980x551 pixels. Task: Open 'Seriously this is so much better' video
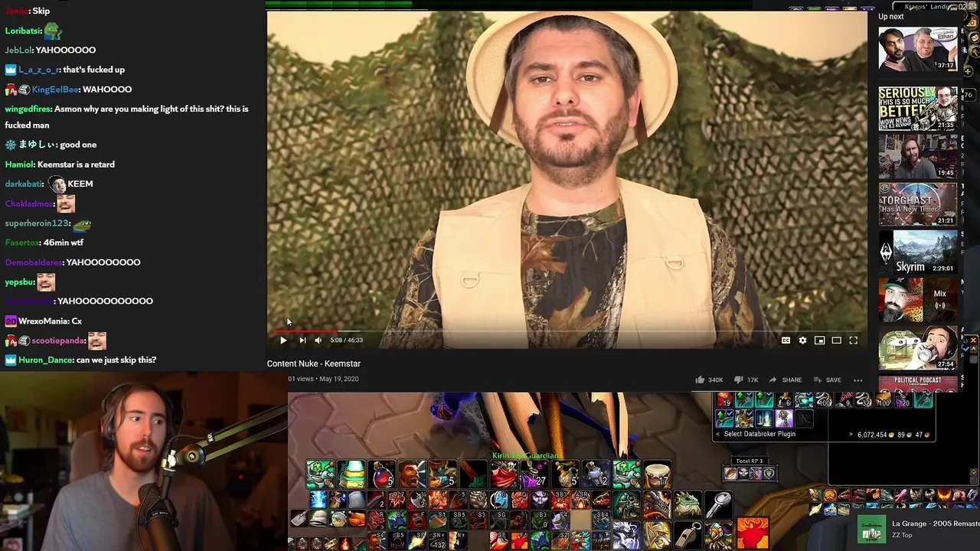917,108
